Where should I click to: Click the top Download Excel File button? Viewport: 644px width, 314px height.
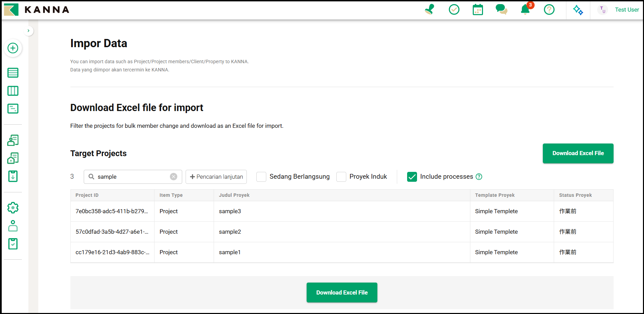pos(578,153)
